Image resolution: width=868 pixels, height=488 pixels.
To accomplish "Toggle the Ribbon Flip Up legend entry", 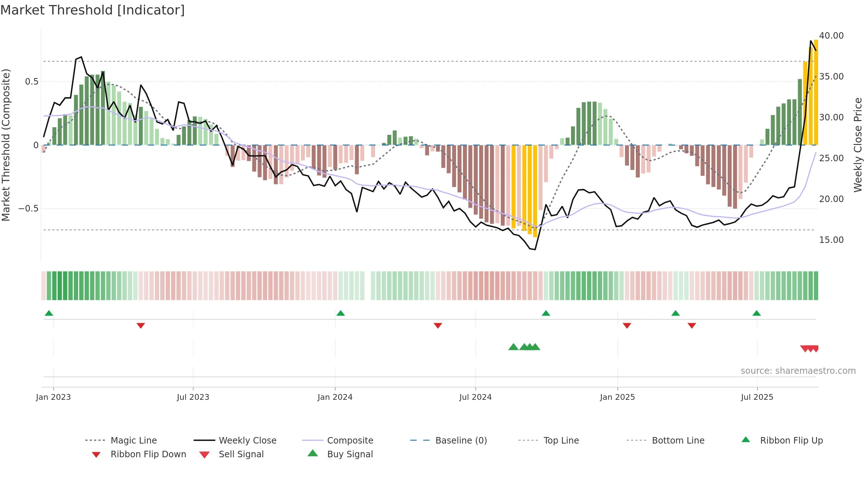I will [782, 440].
